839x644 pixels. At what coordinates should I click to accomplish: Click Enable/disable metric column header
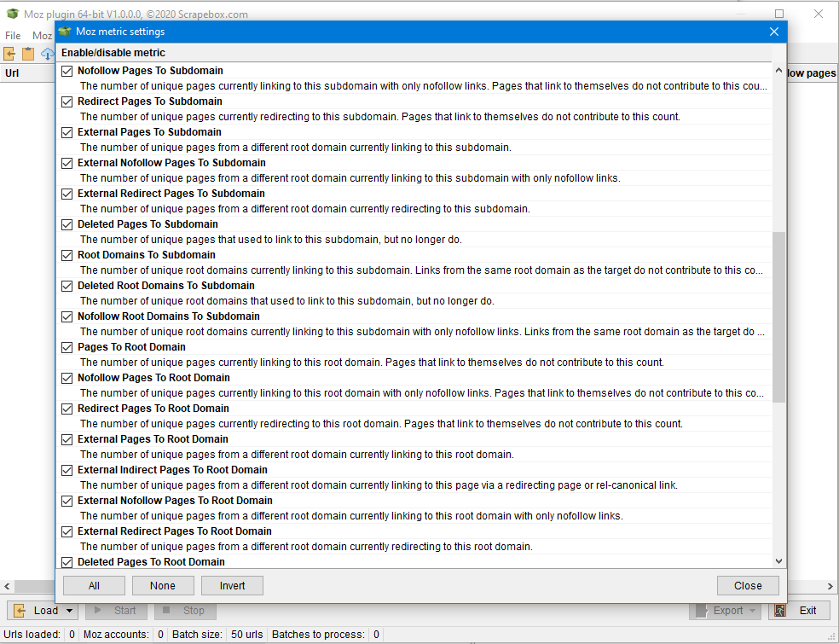pos(414,53)
